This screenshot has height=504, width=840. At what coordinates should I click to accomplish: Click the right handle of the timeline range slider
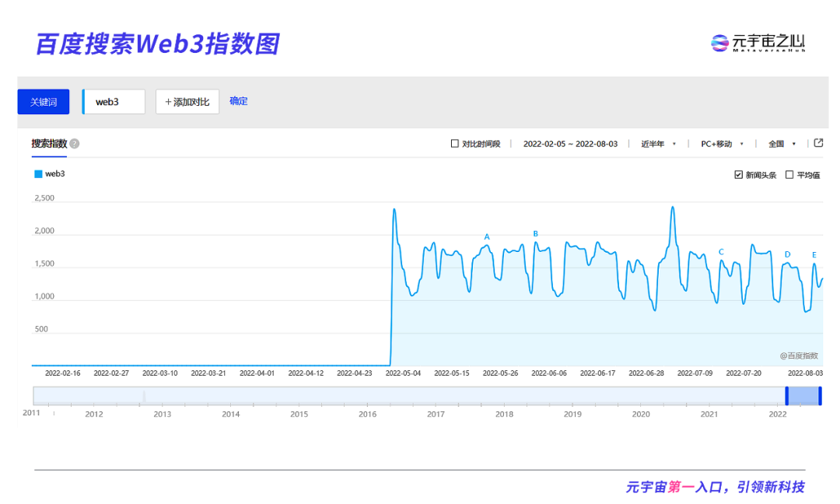821,396
